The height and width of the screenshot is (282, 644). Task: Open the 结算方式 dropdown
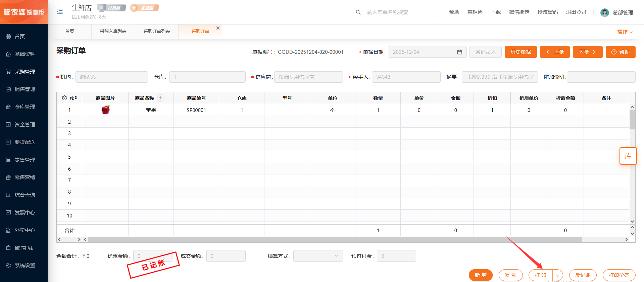318,256
